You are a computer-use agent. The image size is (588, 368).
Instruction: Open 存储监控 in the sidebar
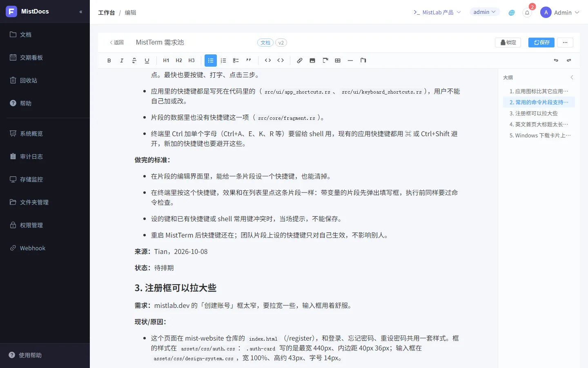pyautogui.click(x=45, y=179)
